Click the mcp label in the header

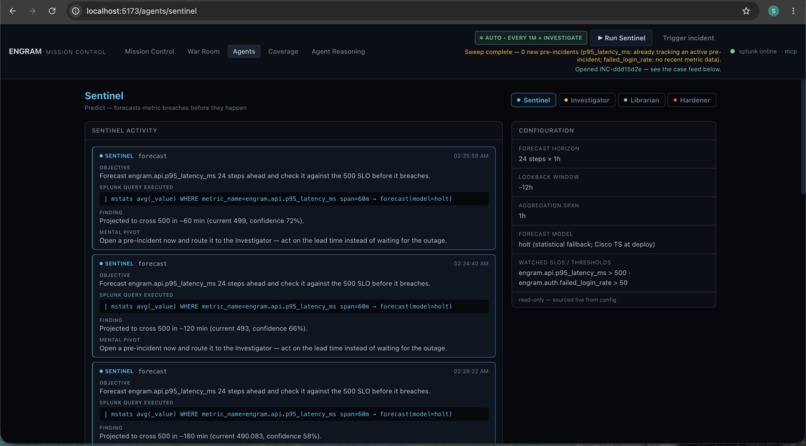(x=791, y=51)
